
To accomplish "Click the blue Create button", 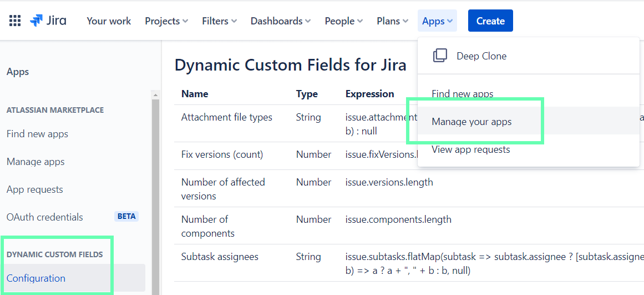I will click(490, 21).
